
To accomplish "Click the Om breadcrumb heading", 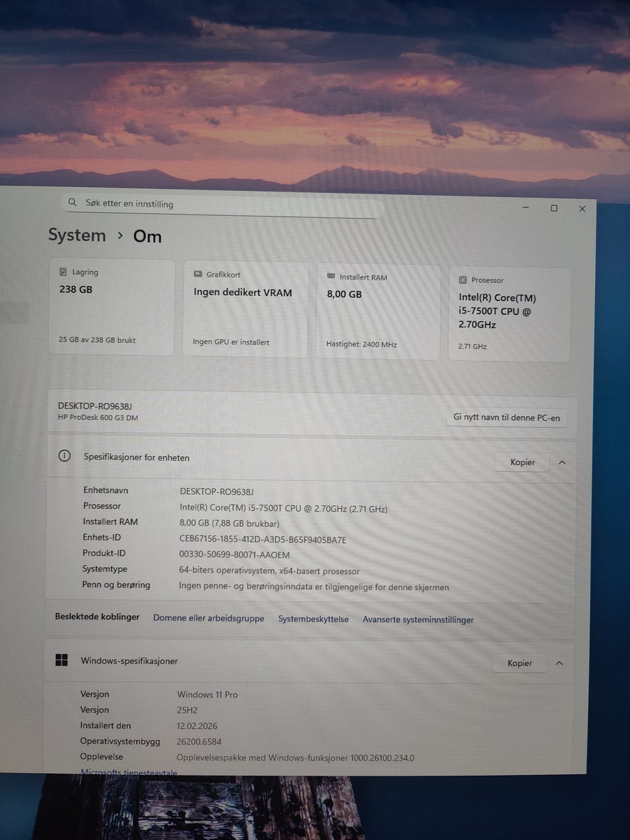I will coord(147,236).
